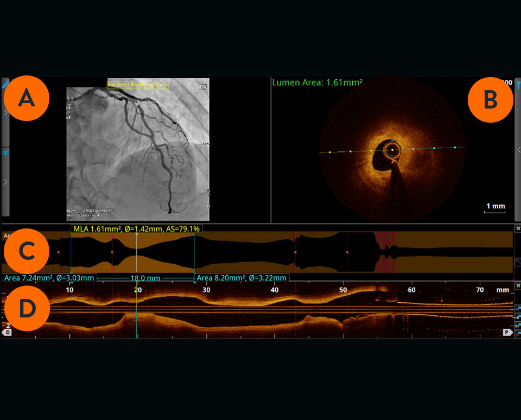Screen dimensions: 521x420
Task: Expand the upper left sidebar chevron panel
Action: click(x=5, y=113)
